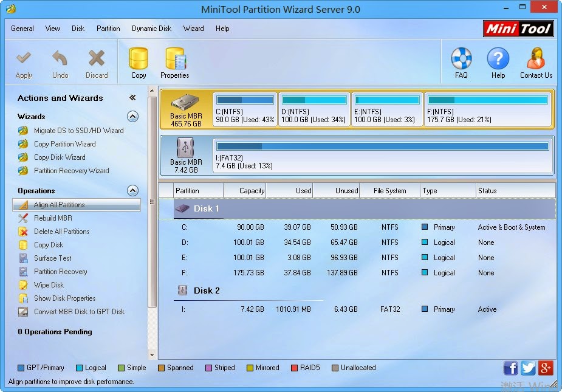Click the GPT/Primary legend color swatch
This screenshot has height=392, width=562.
[x=21, y=368]
